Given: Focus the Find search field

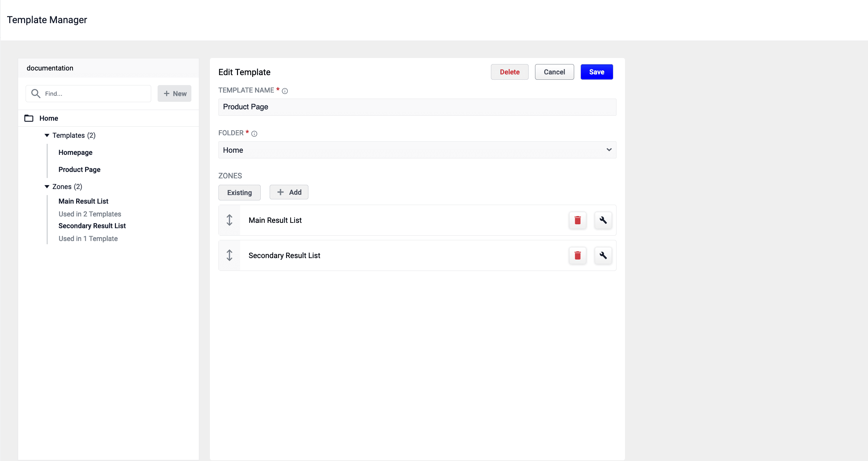Looking at the screenshot, I should tap(88, 94).
